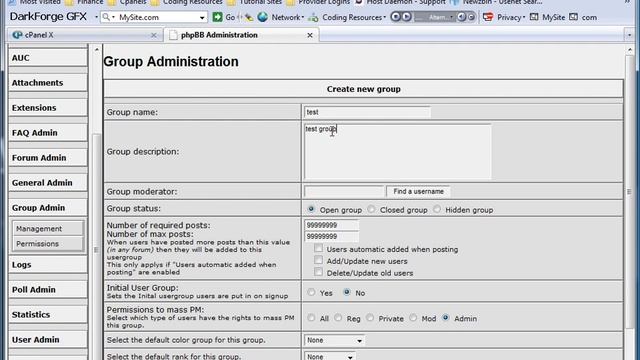Set mass PM permission to Private

370,318
